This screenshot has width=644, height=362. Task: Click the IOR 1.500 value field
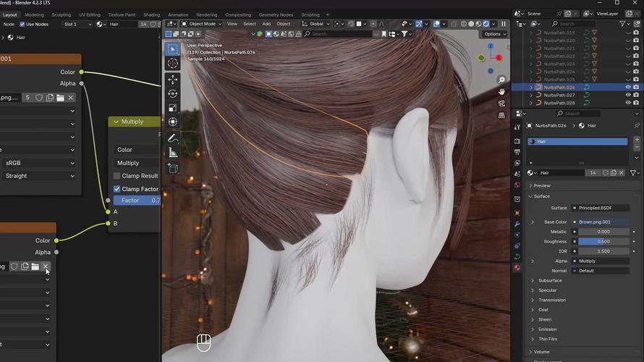[x=603, y=251]
